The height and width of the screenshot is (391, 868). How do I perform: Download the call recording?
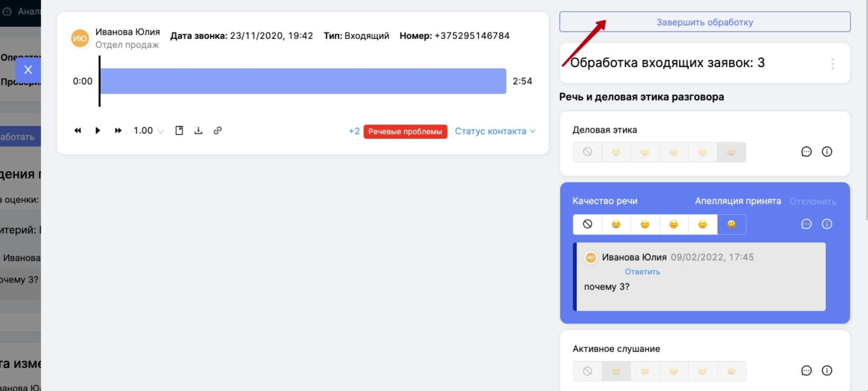[198, 131]
